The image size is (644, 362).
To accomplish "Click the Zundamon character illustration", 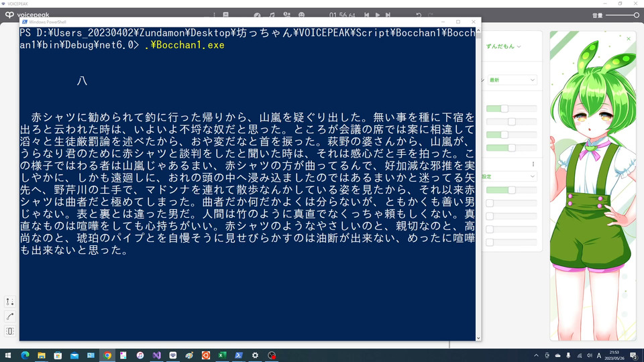I will pos(592,186).
